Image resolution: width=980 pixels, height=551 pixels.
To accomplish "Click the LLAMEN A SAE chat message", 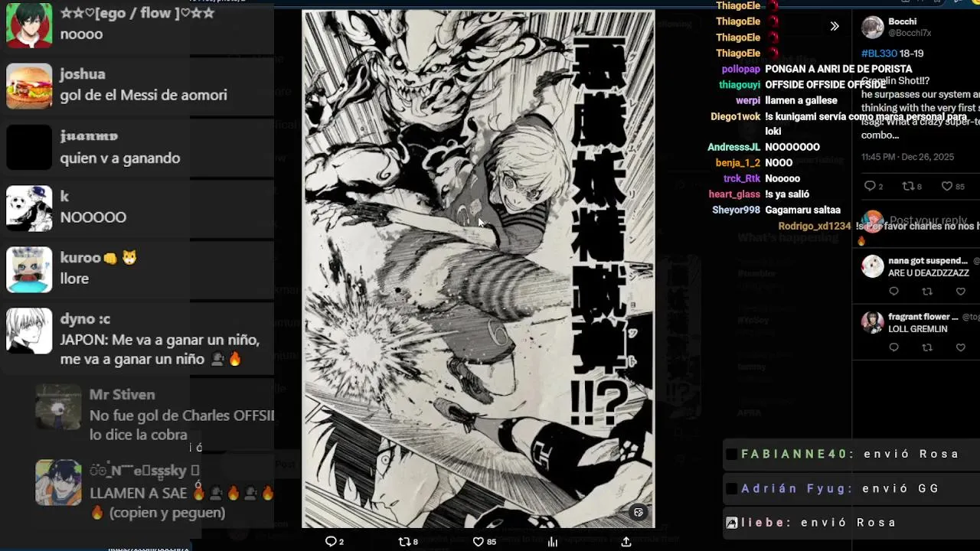I will click(181, 503).
